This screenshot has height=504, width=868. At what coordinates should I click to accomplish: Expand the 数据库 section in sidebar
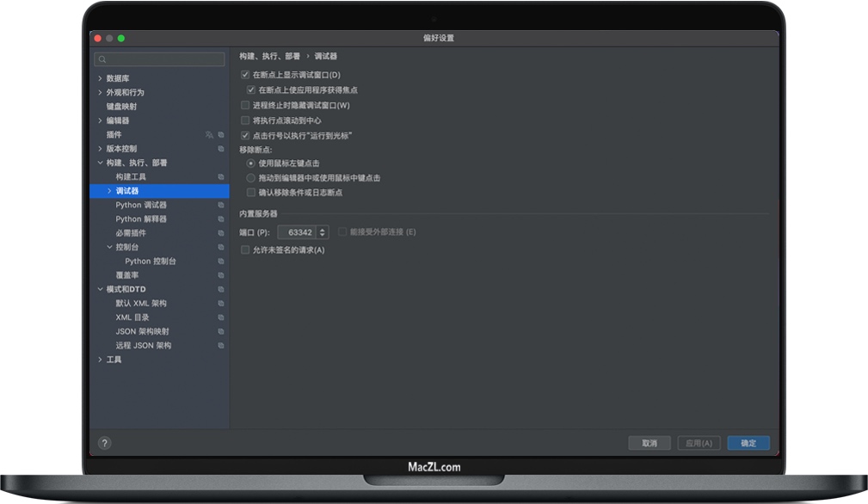tap(101, 77)
